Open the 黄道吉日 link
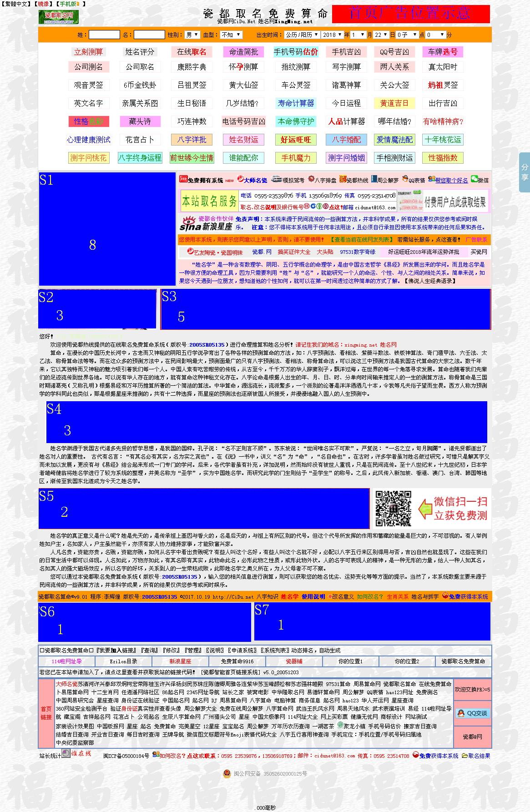The width and height of the screenshot is (530, 812). pyautogui.click(x=394, y=103)
